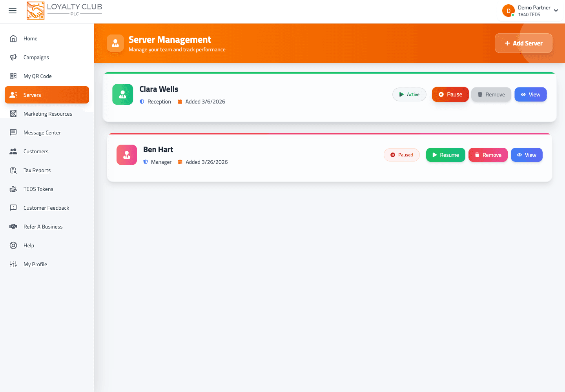Click the Campaigns megaphone icon
Viewport: 565px width, 392px height.
tap(13, 57)
